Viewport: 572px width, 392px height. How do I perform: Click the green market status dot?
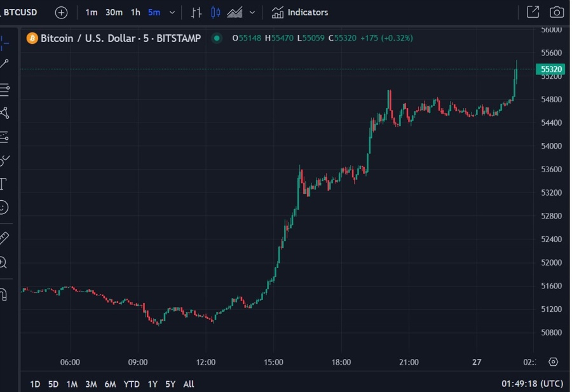(x=217, y=38)
